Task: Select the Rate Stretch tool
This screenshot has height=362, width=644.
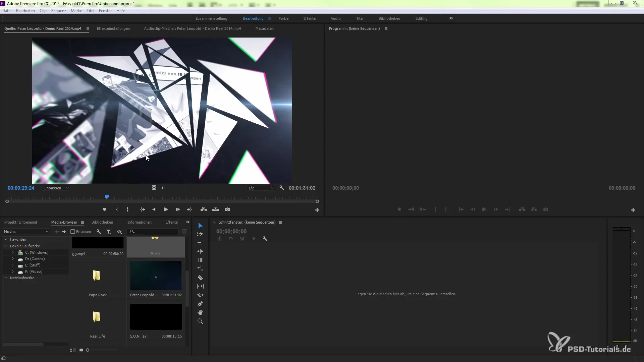Action: tap(200, 269)
